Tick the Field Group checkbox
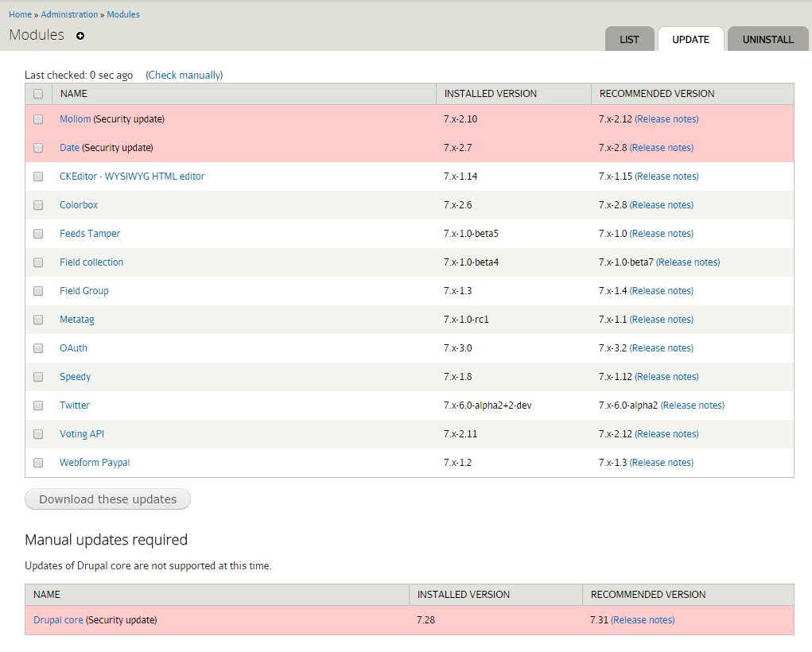812x652 pixels. click(38, 291)
